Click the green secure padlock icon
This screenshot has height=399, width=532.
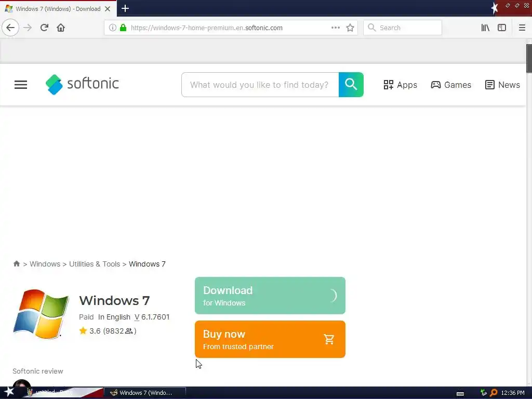pyautogui.click(x=123, y=28)
